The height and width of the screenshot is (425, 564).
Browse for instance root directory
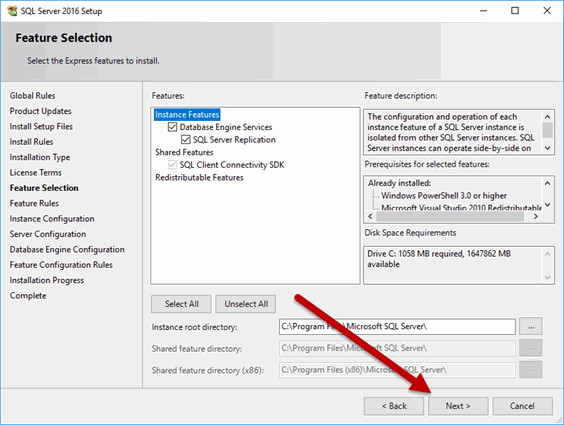(x=531, y=327)
